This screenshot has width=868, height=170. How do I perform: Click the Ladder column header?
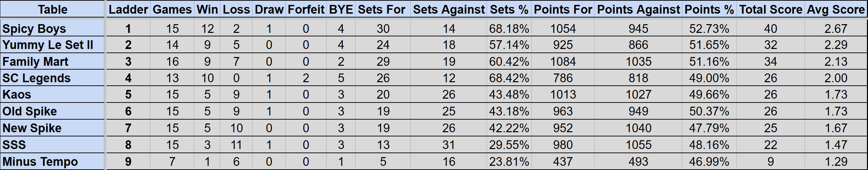(x=128, y=9)
